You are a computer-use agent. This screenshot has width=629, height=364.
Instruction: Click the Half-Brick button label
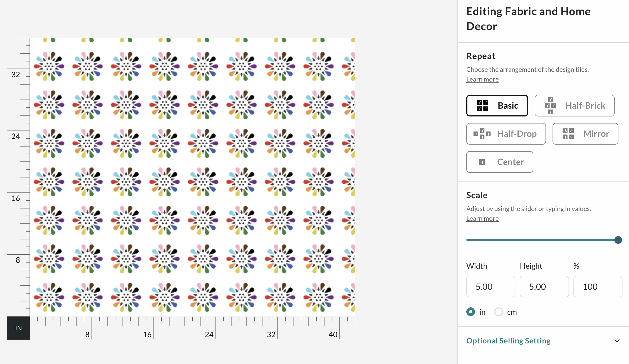(585, 106)
